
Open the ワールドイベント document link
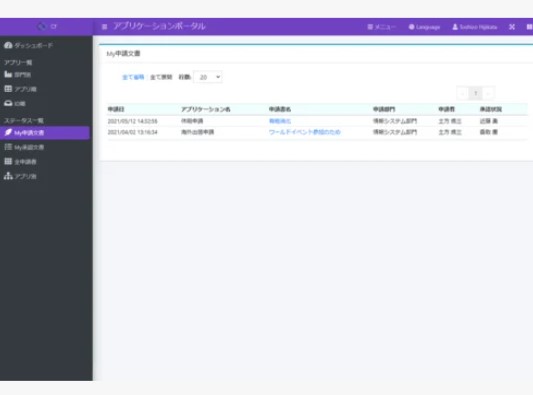coord(305,132)
